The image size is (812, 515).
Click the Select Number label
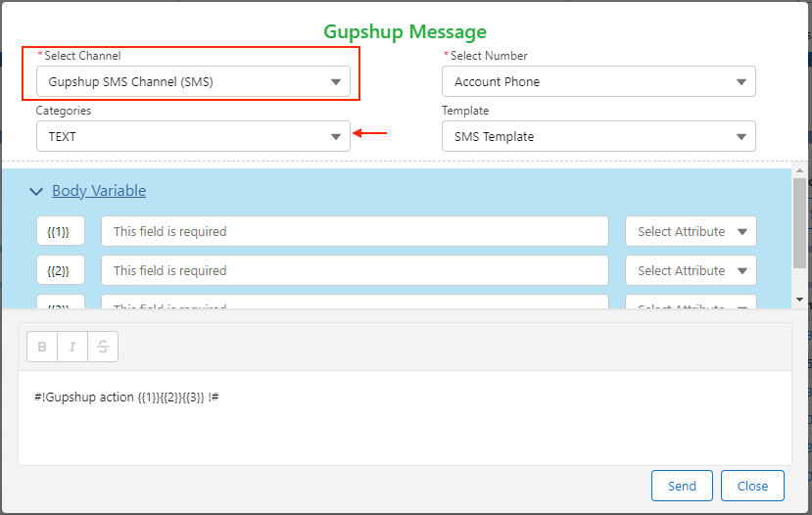pyautogui.click(x=489, y=56)
